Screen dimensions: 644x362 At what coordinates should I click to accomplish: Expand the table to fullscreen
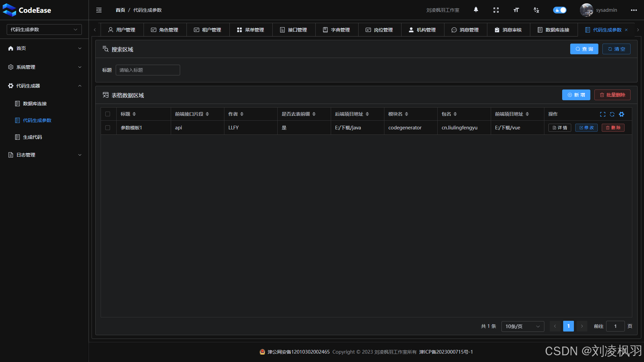603,114
